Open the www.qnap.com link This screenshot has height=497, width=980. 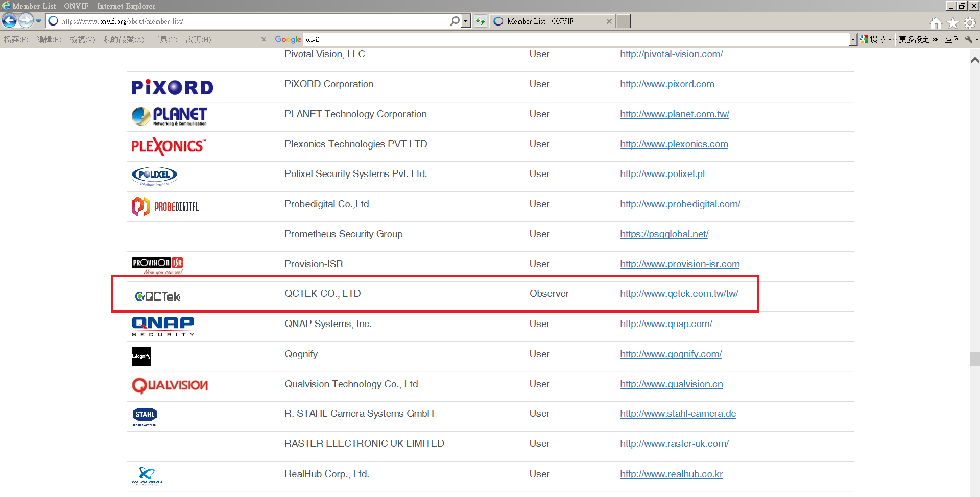(x=666, y=324)
